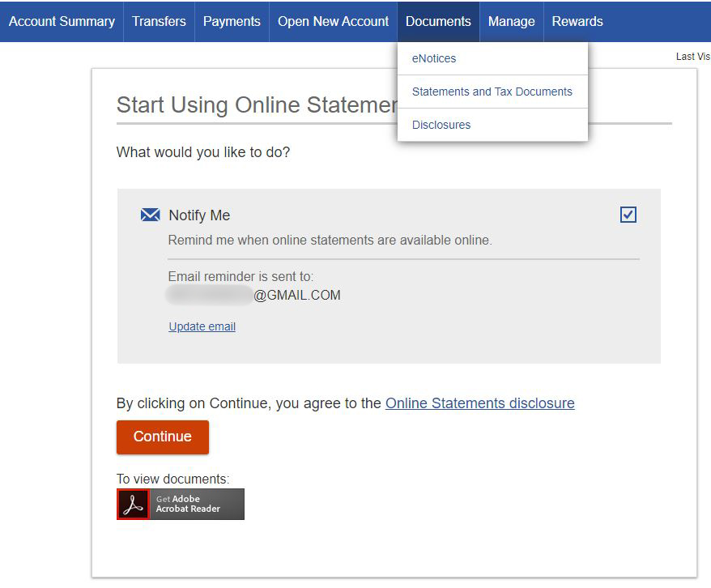Click the Notify Me label text
Viewport: 711px width, 588px height.
click(199, 215)
